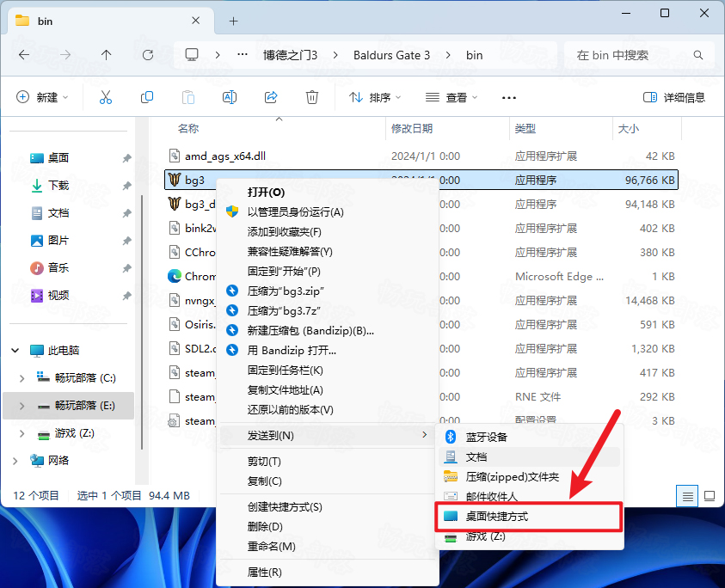Image resolution: width=725 pixels, height=588 pixels.
Task: Click the Rename icon in toolbar
Action: [230, 97]
